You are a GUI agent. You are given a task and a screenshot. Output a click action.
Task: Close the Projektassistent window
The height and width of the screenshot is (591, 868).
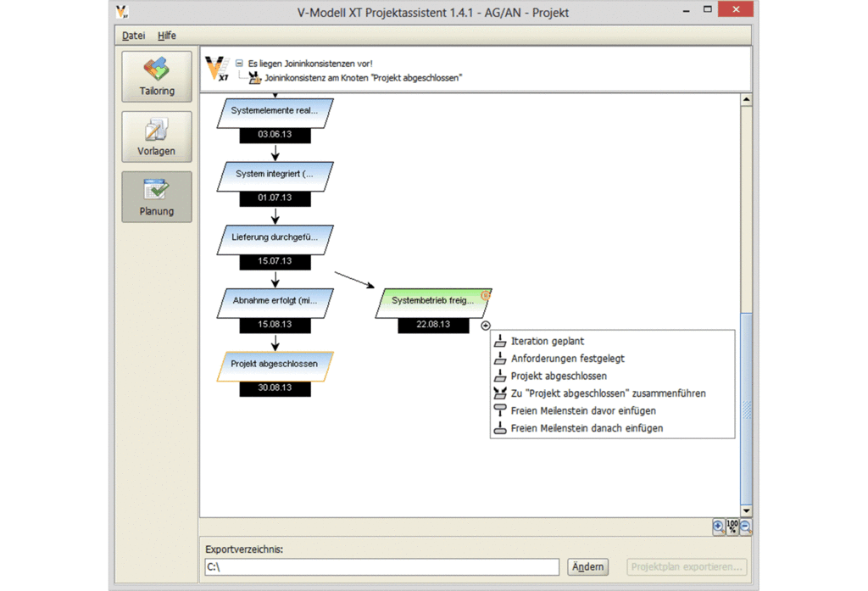click(x=736, y=9)
